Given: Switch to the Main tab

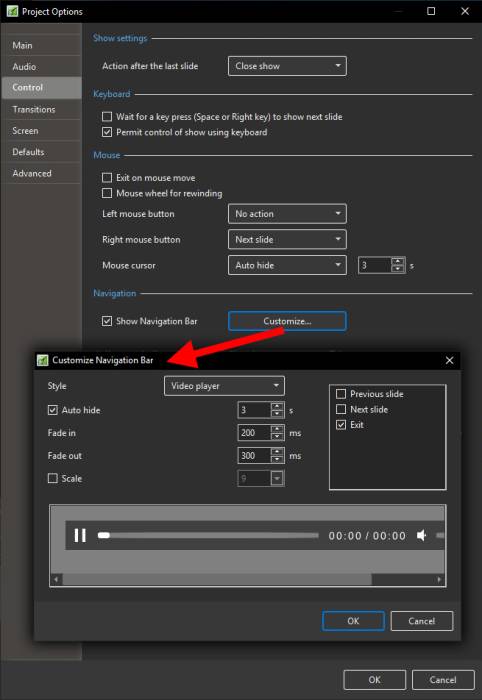Looking at the screenshot, I should (x=41, y=45).
